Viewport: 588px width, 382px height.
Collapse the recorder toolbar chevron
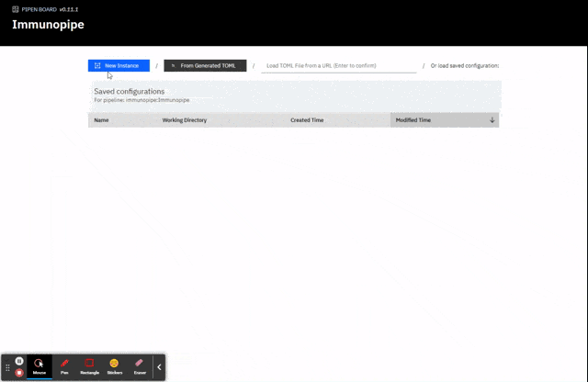pyautogui.click(x=159, y=367)
